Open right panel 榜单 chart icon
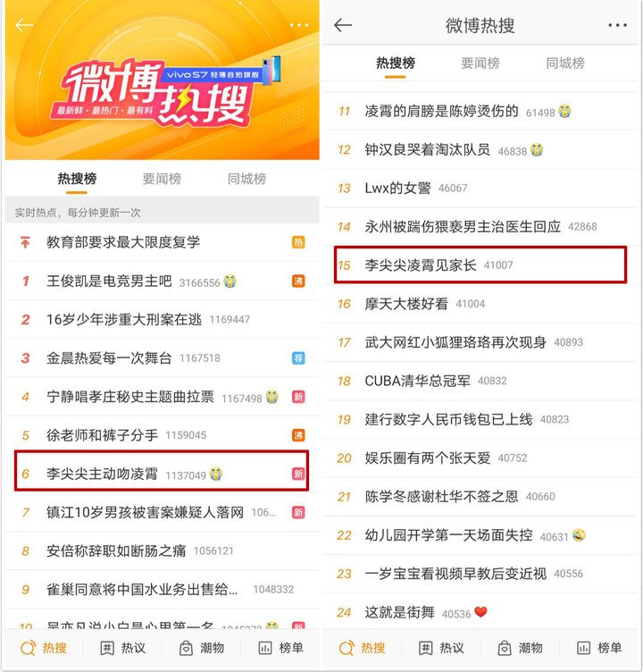 coord(583,648)
